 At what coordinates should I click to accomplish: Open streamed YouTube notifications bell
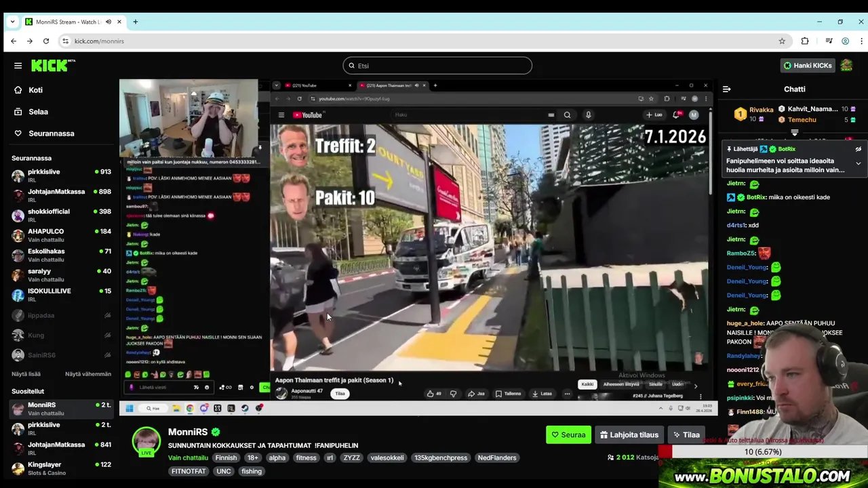pyautogui.click(x=676, y=115)
